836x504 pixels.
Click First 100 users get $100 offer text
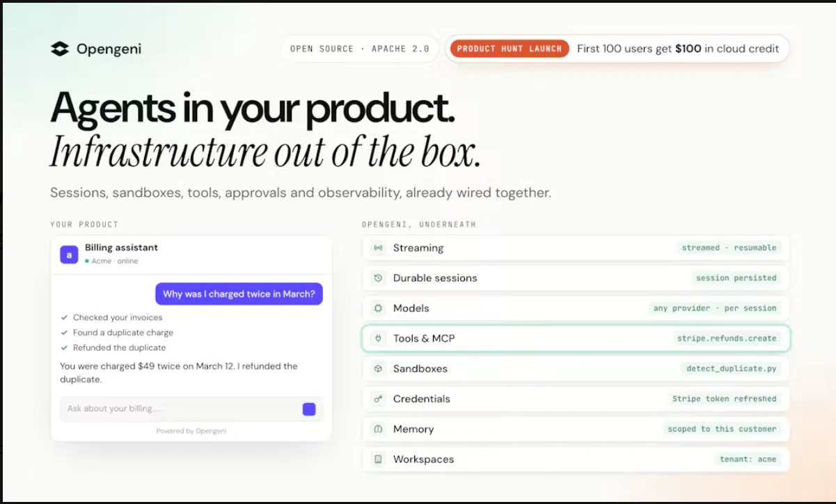(678, 49)
